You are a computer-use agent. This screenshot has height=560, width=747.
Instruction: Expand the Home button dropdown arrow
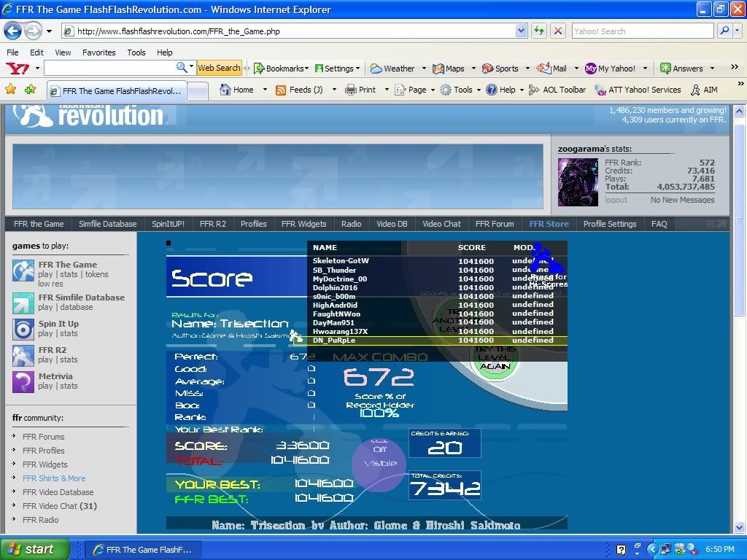(265, 90)
